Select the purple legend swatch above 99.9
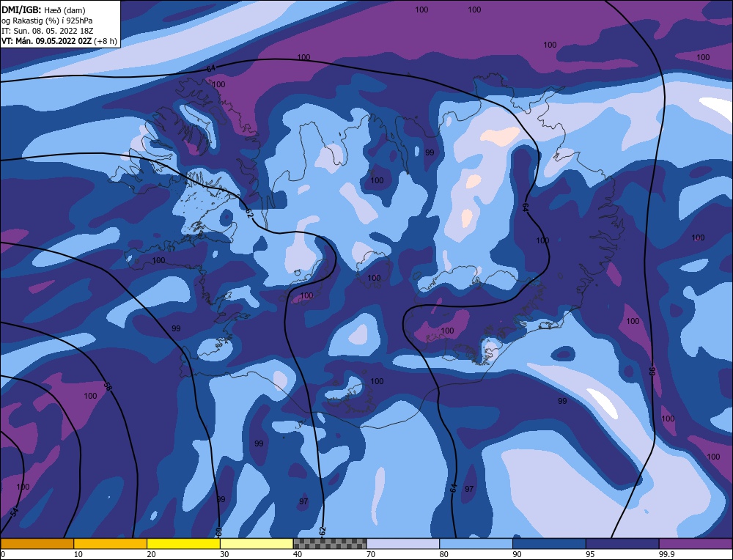733x560 pixels. point(696,543)
